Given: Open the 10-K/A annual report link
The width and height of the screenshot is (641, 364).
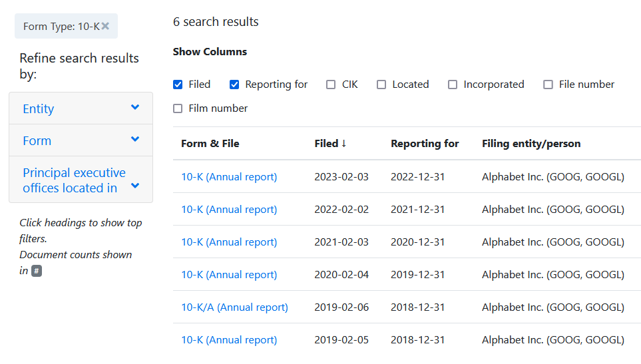Looking at the screenshot, I should [235, 307].
